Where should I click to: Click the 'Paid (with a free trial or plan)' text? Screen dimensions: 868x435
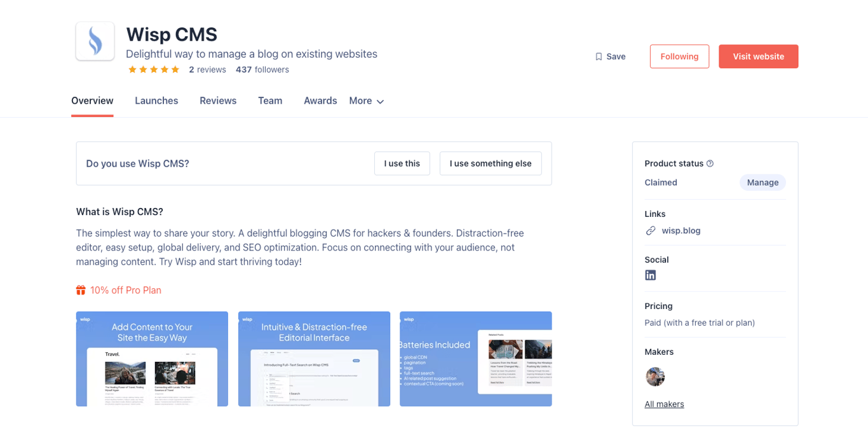click(700, 323)
